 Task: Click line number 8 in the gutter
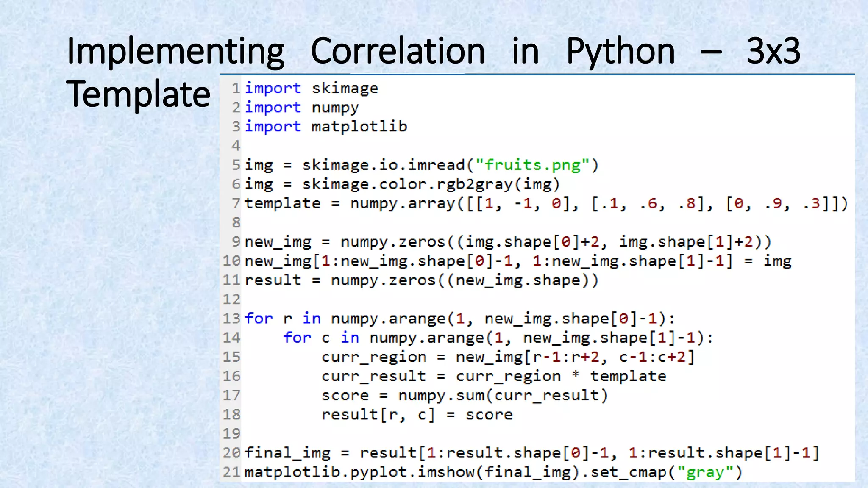click(x=236, y=222)
